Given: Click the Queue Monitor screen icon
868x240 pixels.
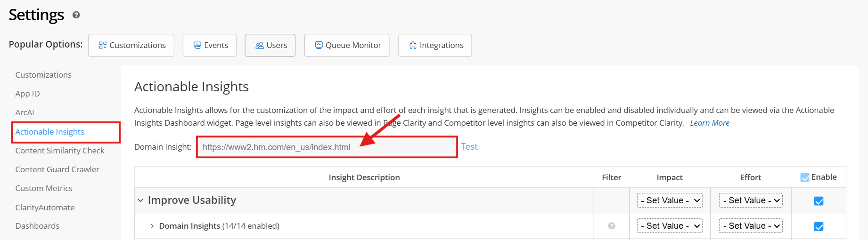Looking at the screenshot, I should pyautogui.click(x=319, y=45).
